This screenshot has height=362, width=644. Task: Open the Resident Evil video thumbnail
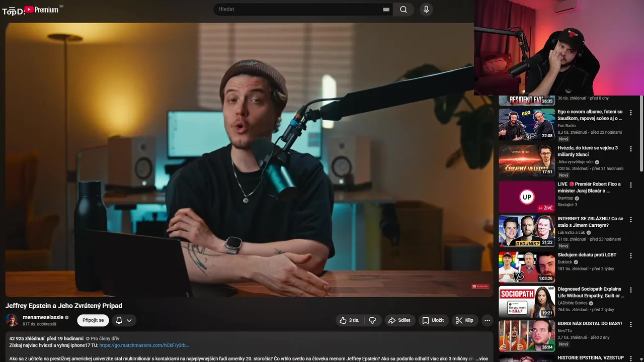click(527, 100)
